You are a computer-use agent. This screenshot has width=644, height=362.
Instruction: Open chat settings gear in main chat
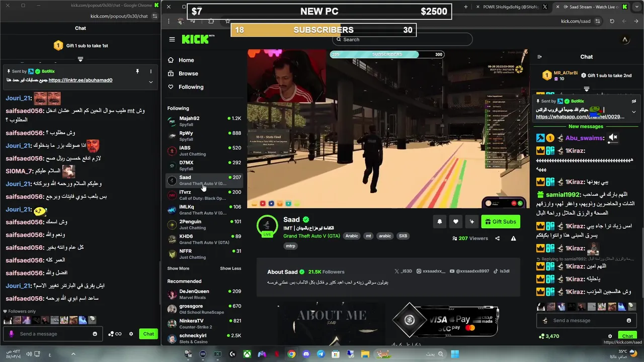pos(610,336)
